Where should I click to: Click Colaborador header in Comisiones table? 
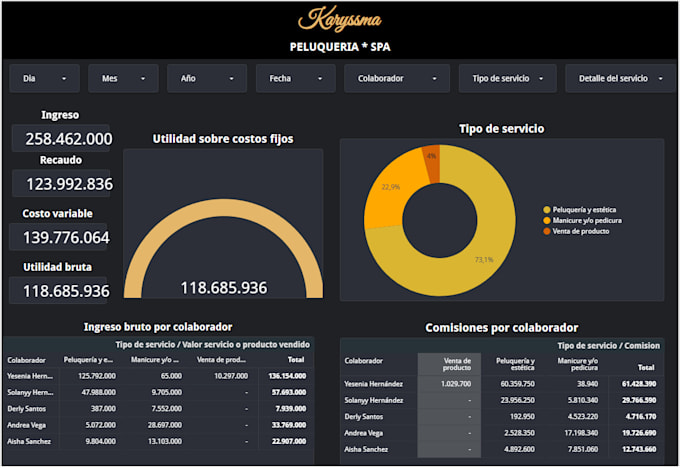point(363,361)
